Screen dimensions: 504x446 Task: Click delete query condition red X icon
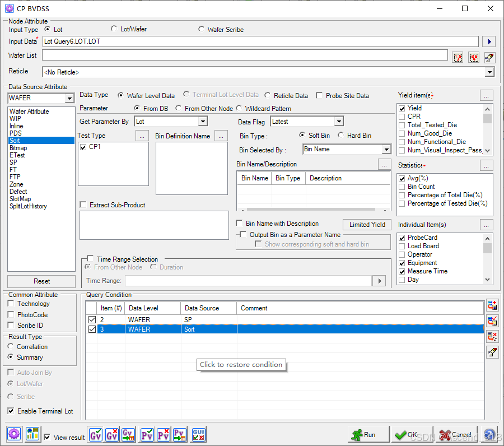[492, 336]
